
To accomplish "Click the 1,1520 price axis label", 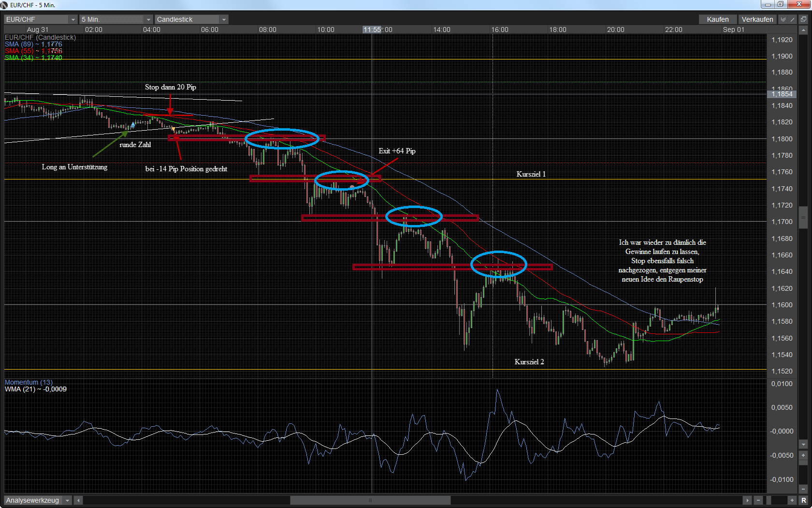I will (782, 371).
